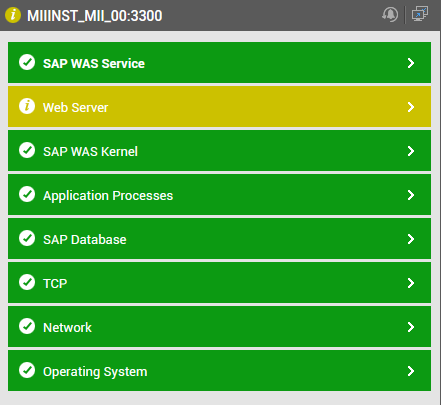Click the info icon on Web Server row

(x=27, y=106)
